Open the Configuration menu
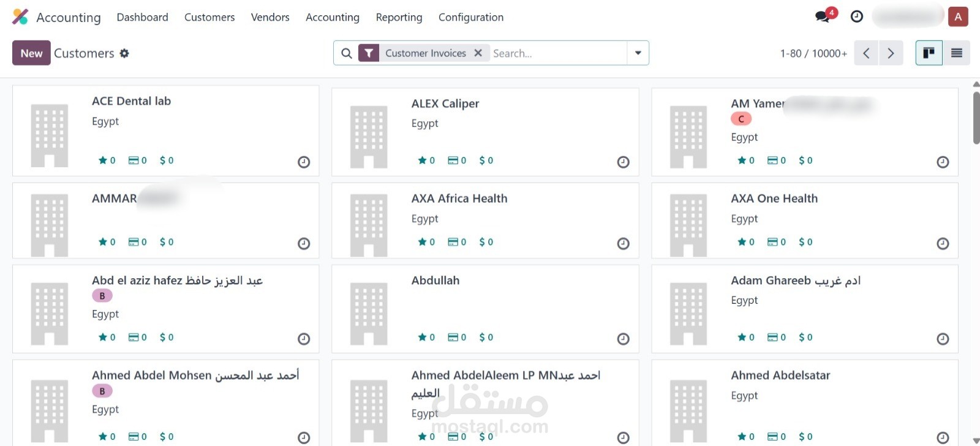980x446 pixels. pos(470,17)
